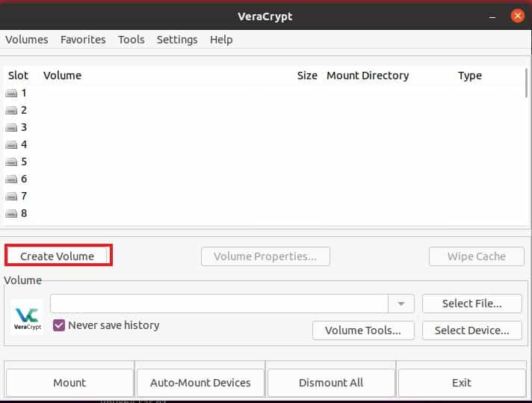Minimize the VeraCrypt window
The image size is (532, 403).
click(x=492, y=16)
